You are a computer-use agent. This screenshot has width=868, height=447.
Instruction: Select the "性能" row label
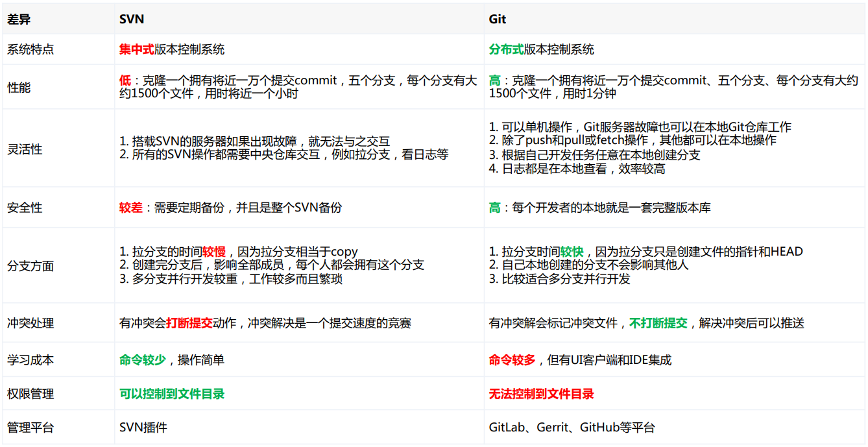(19, 87)
